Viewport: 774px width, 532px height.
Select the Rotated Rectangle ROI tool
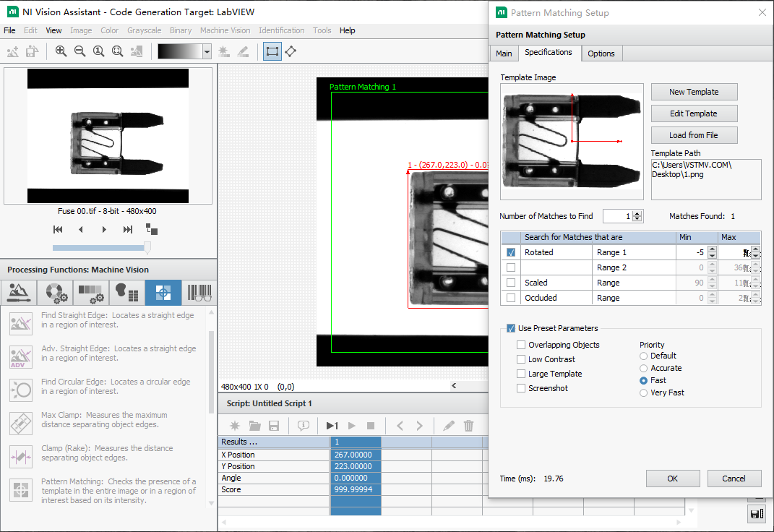[291, 51]
